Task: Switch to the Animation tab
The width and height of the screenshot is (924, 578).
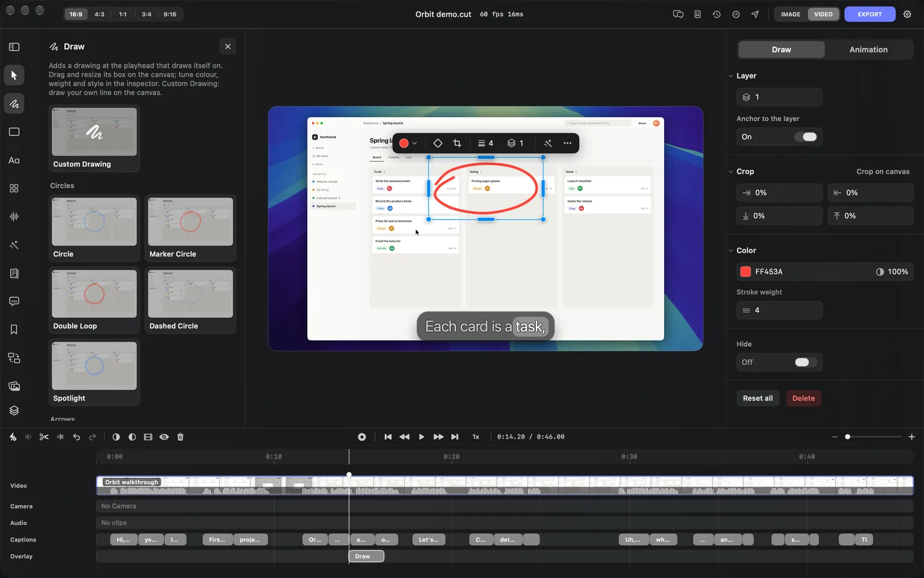Action: [x=868, y=50]
